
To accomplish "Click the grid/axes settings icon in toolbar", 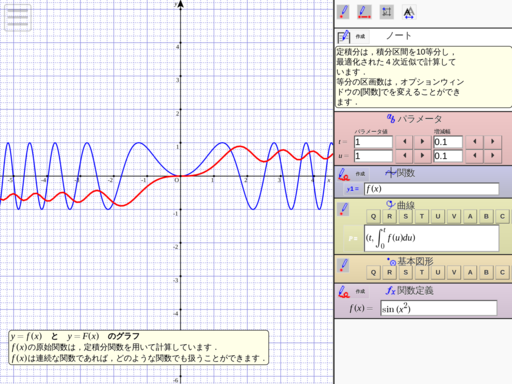I will [387, 12].
